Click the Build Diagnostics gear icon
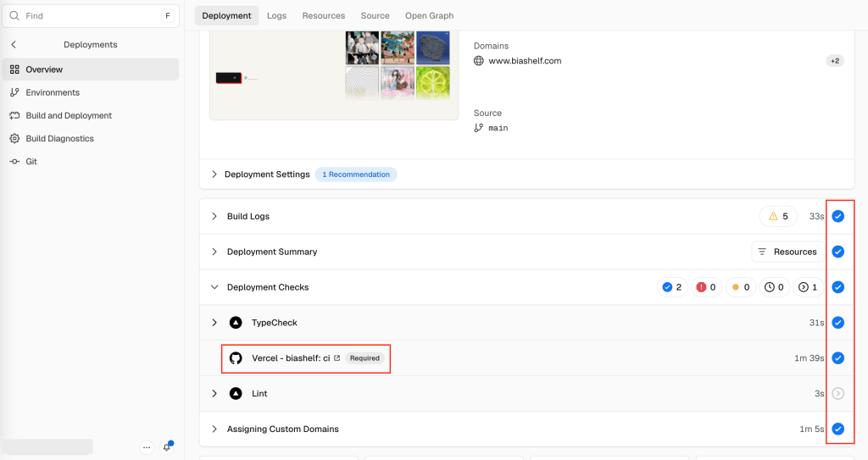The image size is (868, 460). coord(14,138)
